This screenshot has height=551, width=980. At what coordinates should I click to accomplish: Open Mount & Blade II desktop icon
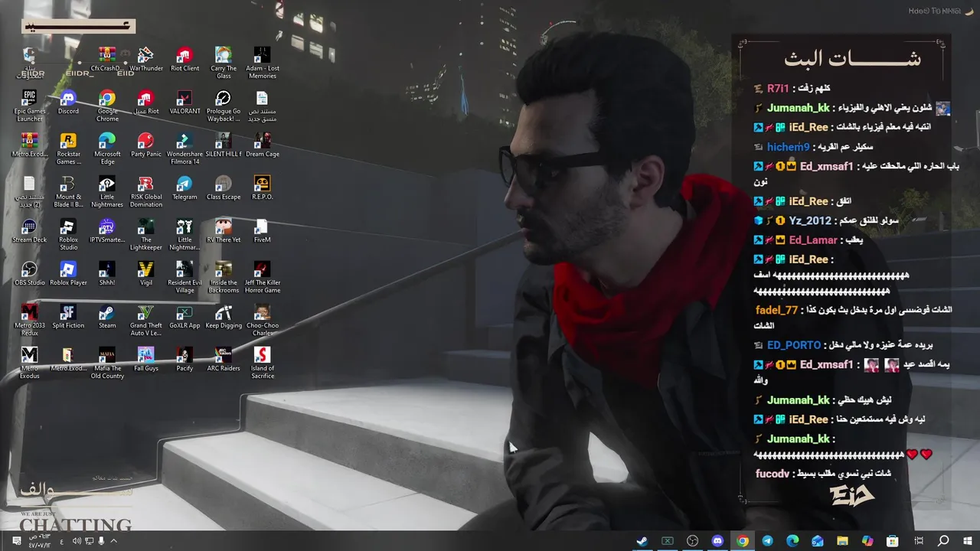coord(68,192)
